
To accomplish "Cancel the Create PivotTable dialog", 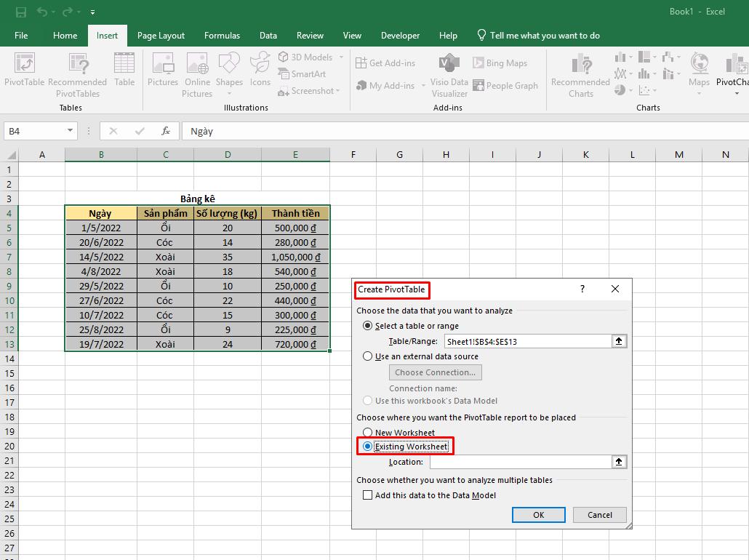I will [599, 514].
